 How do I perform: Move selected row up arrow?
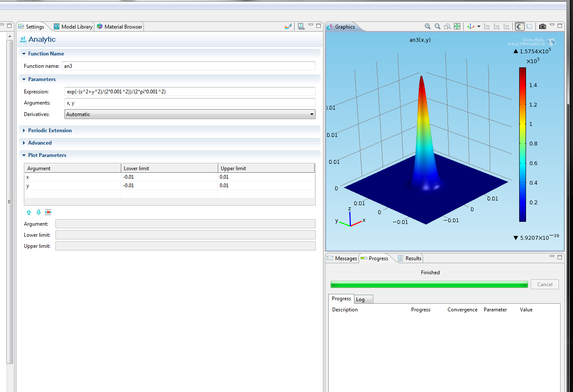[x=29, y=212]
